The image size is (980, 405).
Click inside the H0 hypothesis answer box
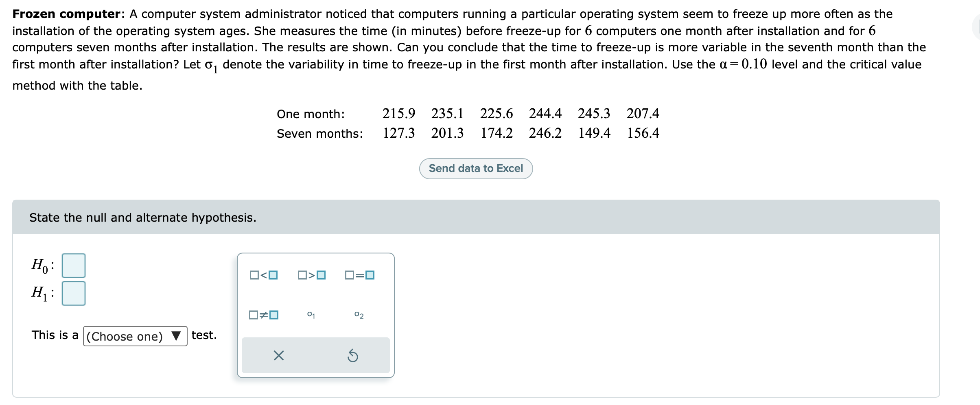tap(73, 266)
